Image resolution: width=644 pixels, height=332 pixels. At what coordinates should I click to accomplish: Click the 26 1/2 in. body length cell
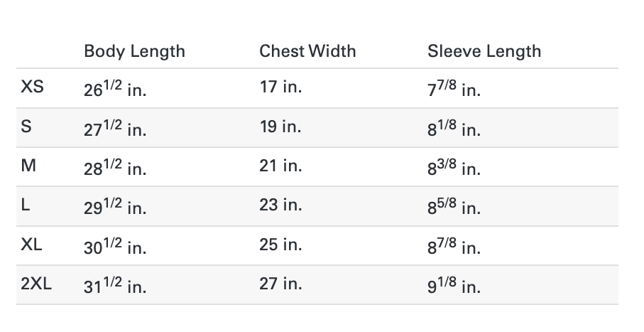coord(115,89)
